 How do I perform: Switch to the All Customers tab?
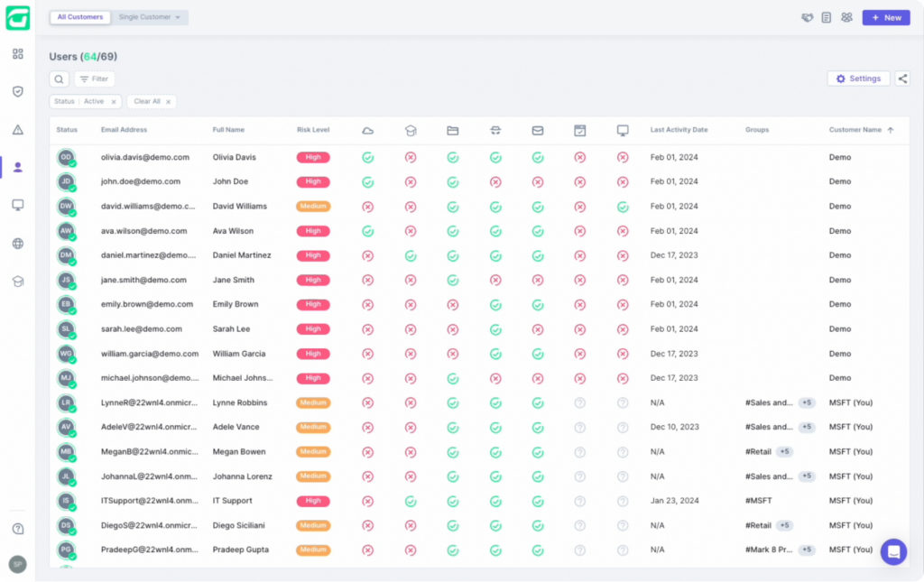[x=80, y=17]
